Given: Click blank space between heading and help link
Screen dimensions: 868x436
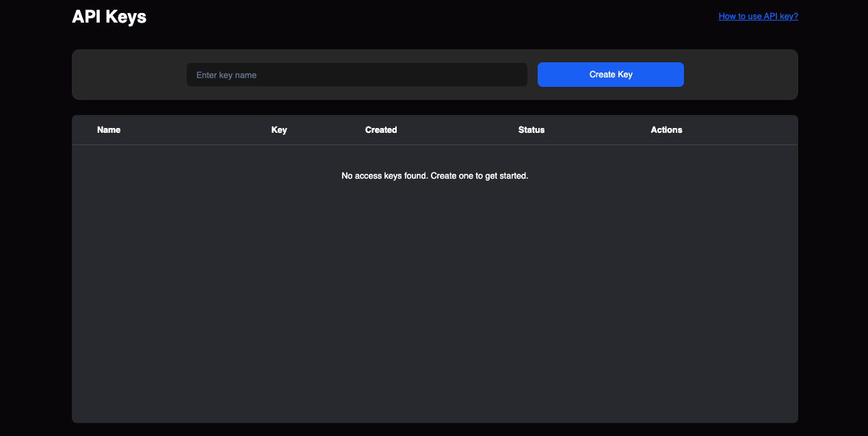Looking at the screenshot, I should (431, 17).
